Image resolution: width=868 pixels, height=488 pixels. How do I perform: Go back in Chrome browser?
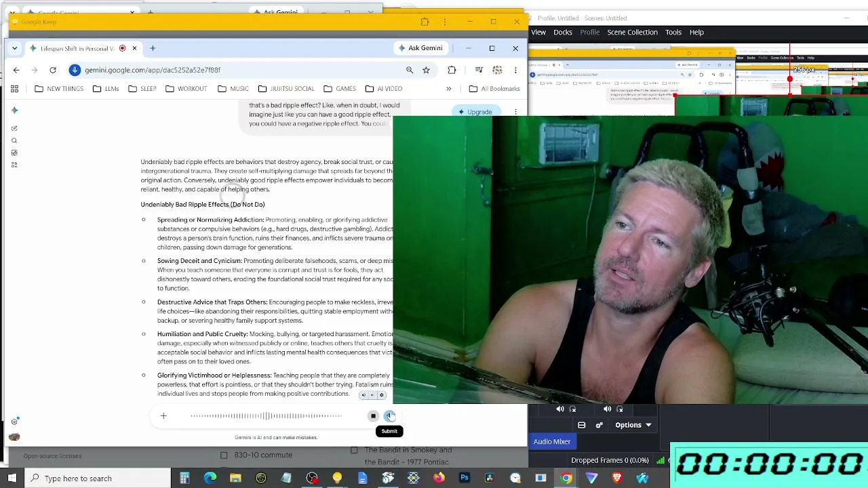click(x=16, y=70)
